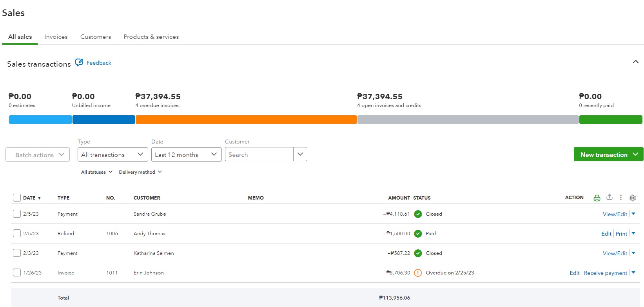Image resolution: width=644 pixels, height=307 pixels.
Task: Click Edit for Erin Johnson invoice
Action: pos(575,273)
